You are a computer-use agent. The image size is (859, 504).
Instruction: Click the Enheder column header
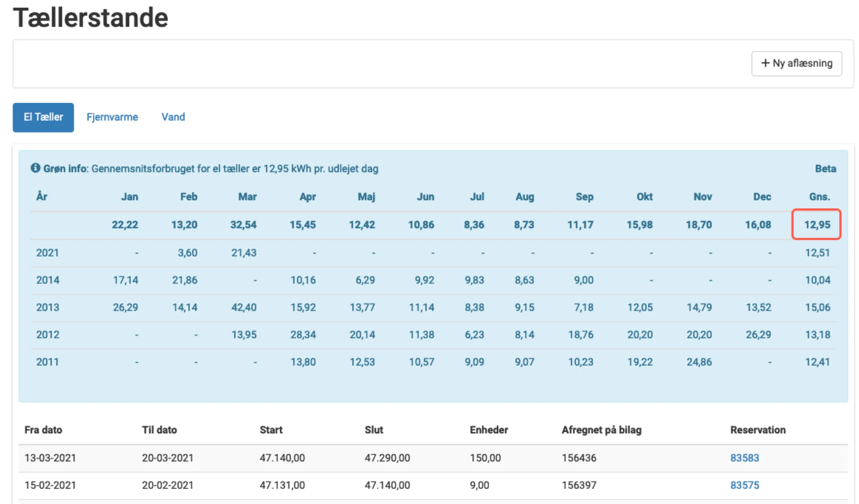click(488, 430)
